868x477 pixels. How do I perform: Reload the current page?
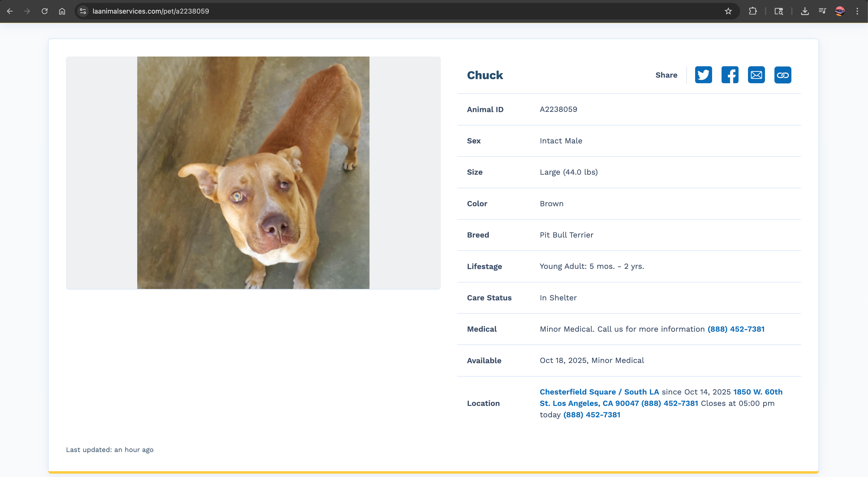tap(44, 11)
